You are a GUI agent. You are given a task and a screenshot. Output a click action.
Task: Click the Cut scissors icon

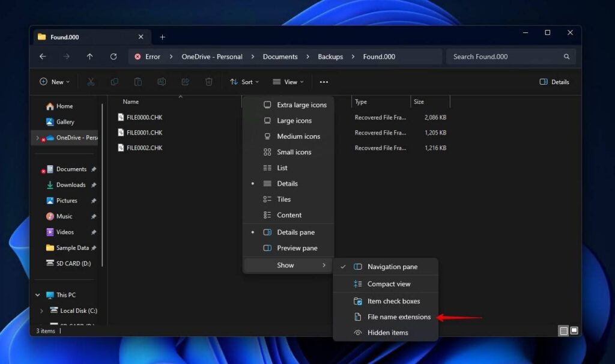pyautogui.click(x=91, y=82)
